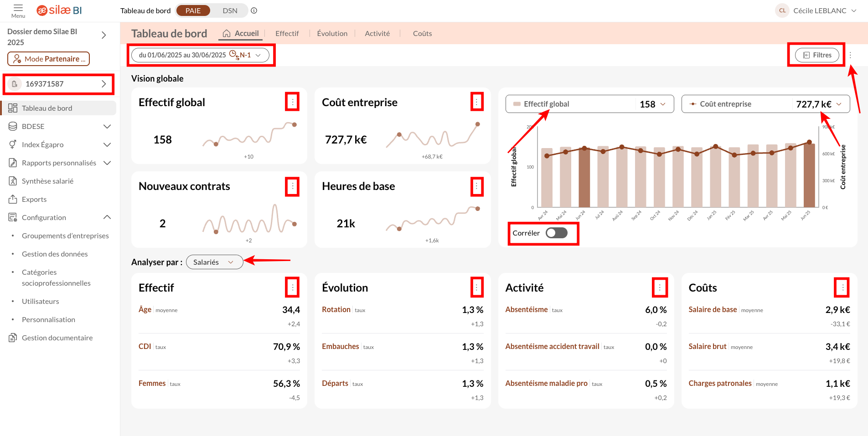Toggle the Corréler switch
This screenshot has width=868, height=436.
(557, 233)
